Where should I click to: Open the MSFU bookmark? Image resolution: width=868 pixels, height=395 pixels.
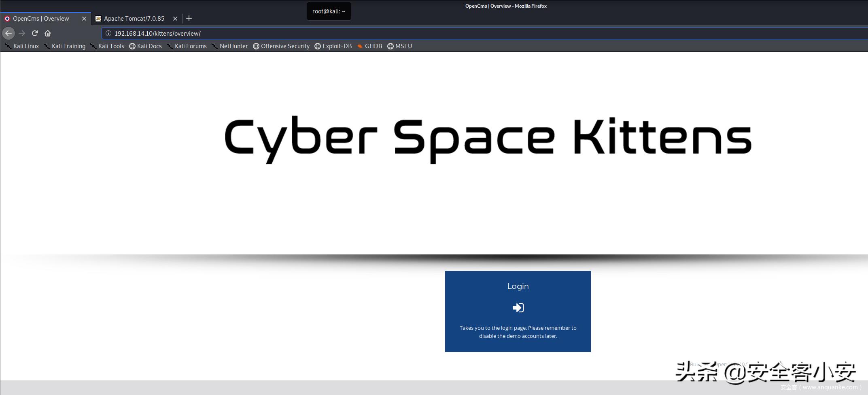pyautogui.click(x=400, y=46)
